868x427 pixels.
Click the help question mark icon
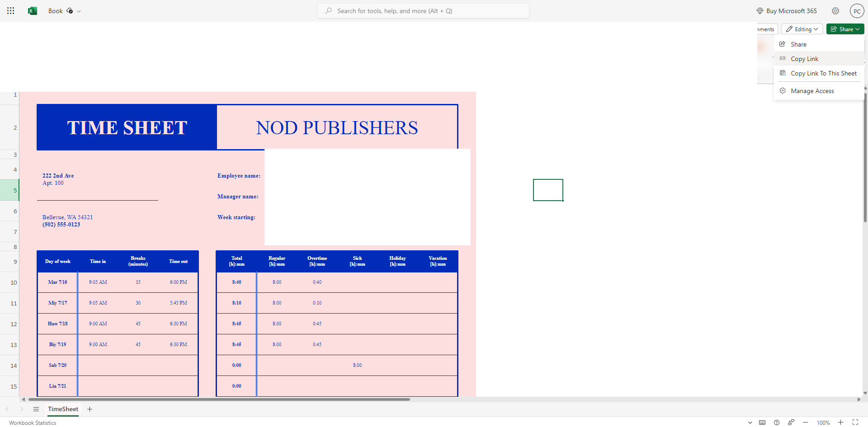(777, 423)
